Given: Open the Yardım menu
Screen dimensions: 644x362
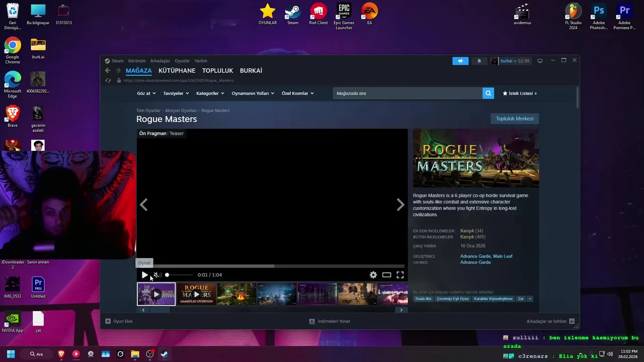Looking at the screenshot, I should click(201, 61).
